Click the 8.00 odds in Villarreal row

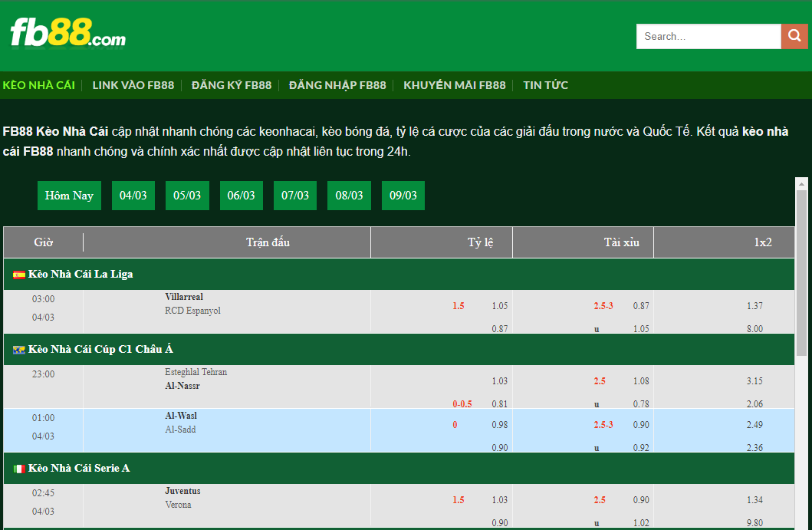754,328
